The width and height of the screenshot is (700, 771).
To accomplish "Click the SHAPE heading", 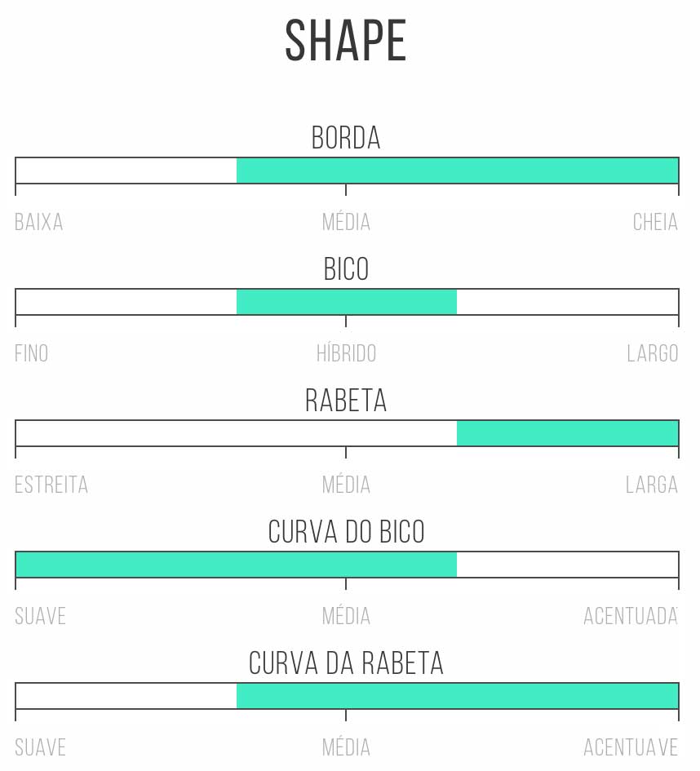I will tap(346, 40).
